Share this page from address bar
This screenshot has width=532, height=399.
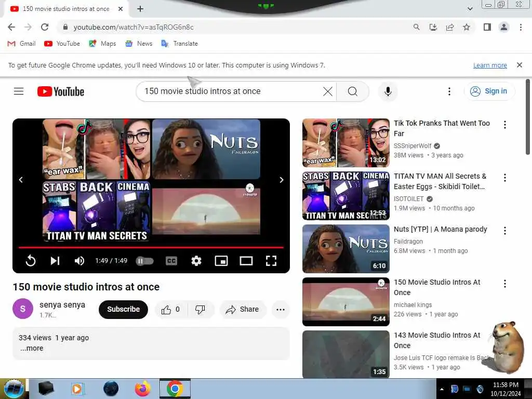tap(450, 27)
